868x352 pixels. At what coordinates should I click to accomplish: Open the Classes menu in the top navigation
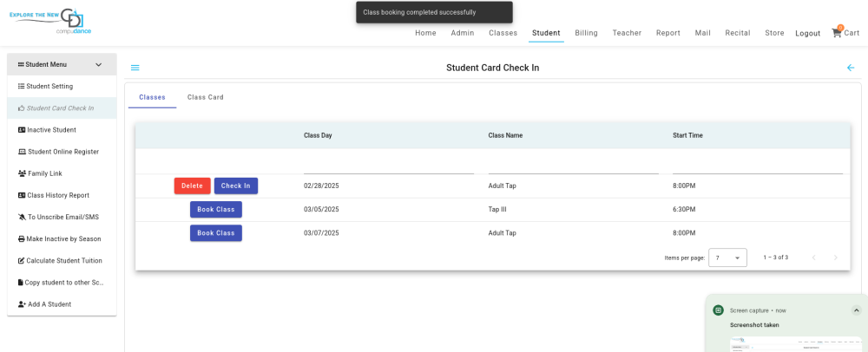click(503, 33)
